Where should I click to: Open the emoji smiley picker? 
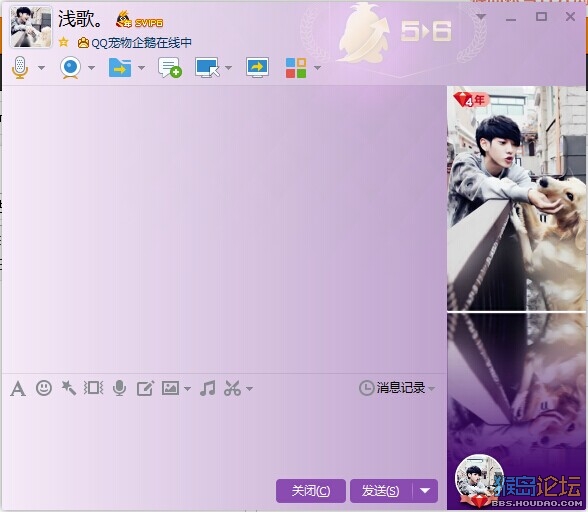(44, 388)
